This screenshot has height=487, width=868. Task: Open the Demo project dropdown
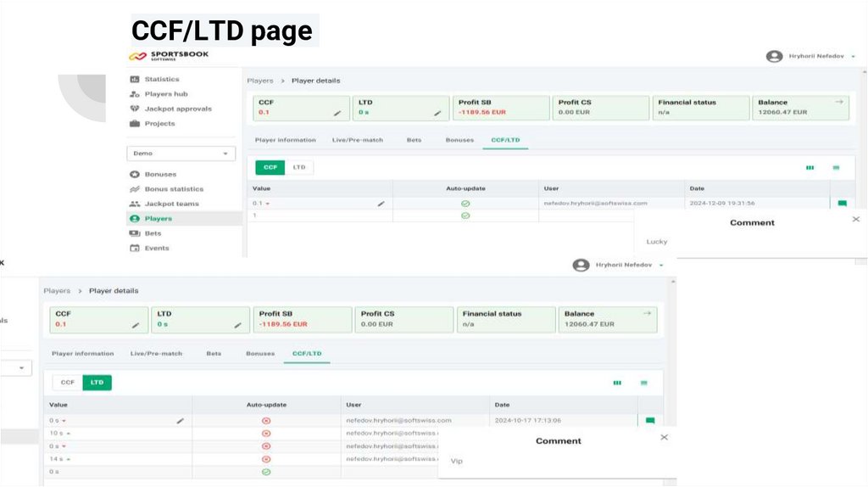pyautogui.click(x=181, y=154)
